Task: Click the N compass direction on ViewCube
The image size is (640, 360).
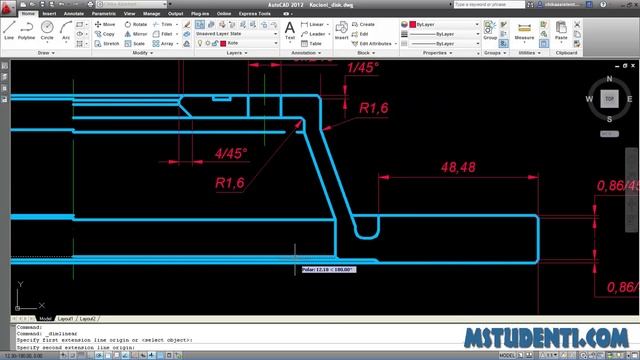Action: coord(609,79)
